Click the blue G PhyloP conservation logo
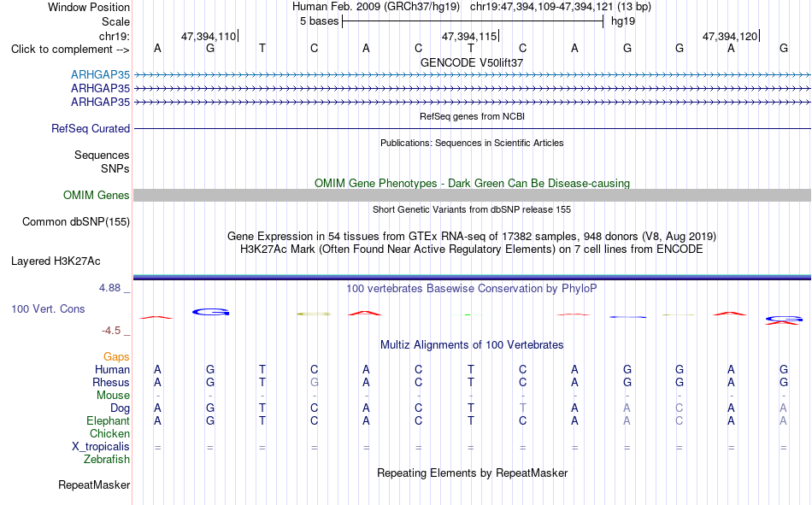 (210, 312)
